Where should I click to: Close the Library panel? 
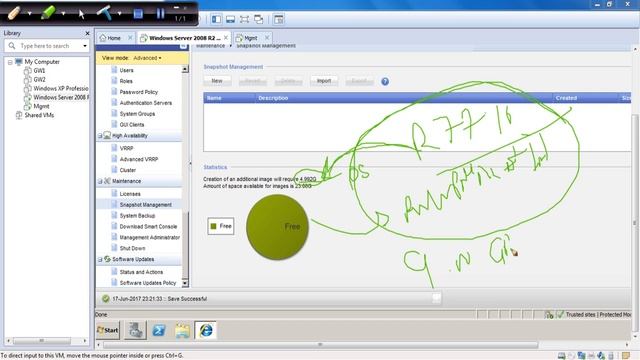[87, 33]
